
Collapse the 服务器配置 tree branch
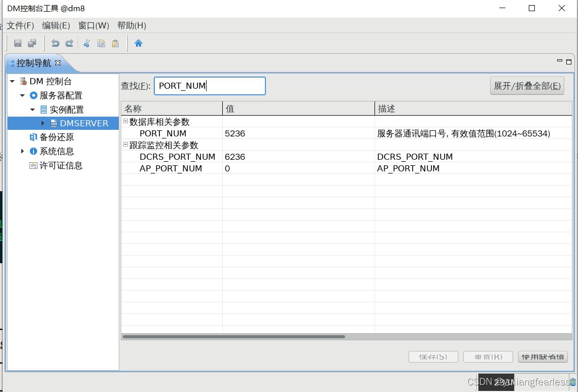pyautogui.click(x=21, y=95)
